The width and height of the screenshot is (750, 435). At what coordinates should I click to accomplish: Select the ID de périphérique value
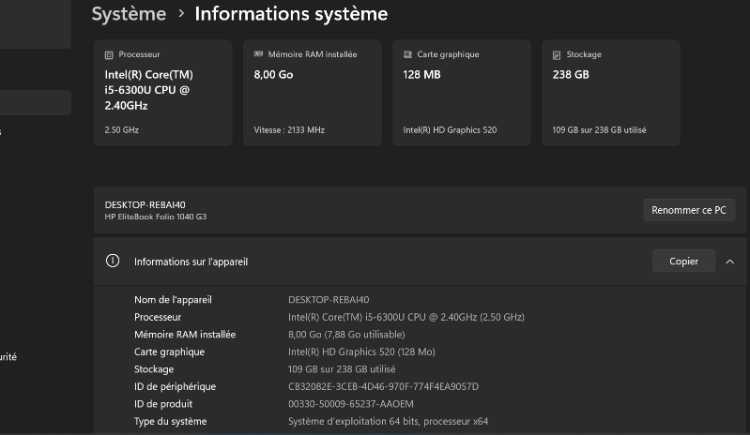click(x=383, y=387)
